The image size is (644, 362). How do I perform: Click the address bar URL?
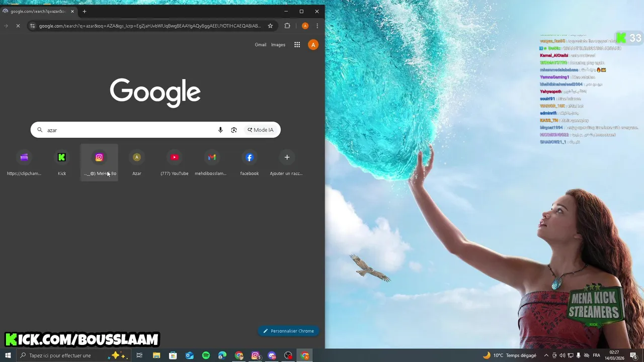(150, 26)
